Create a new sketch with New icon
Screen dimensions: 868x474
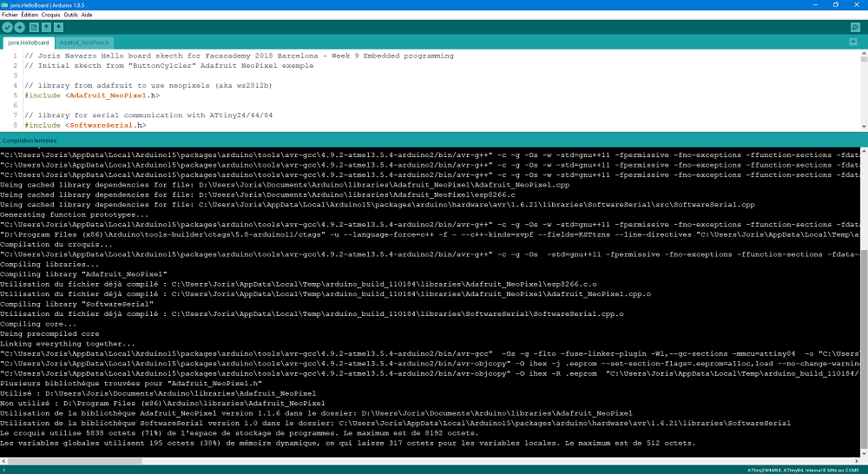click(x=34, y=27)
